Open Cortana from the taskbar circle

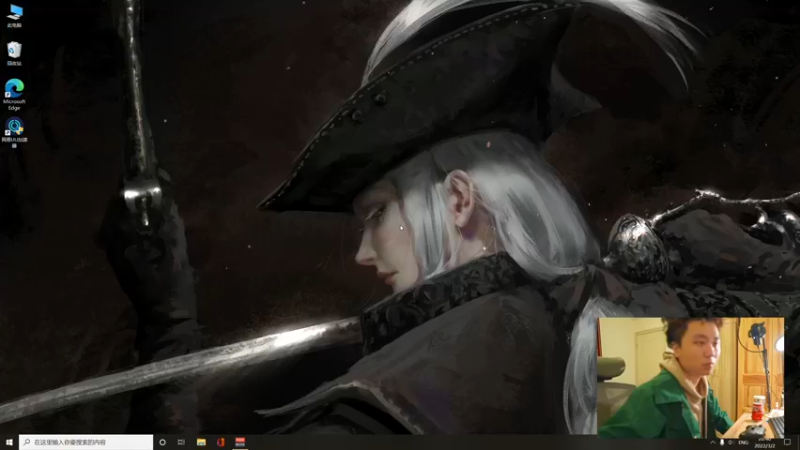click(x=162, y=442)
